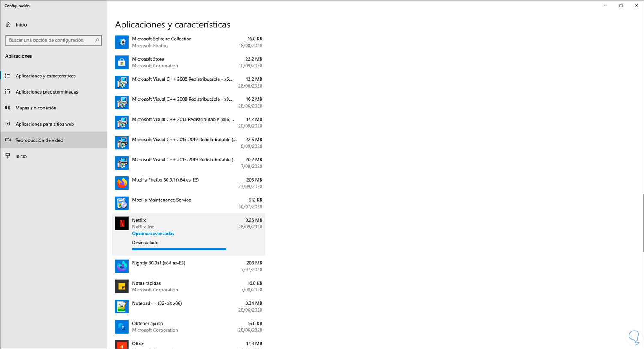Click the 9,25 MB size of Netflix
This screenshot has height=349, width=644.
253,220
